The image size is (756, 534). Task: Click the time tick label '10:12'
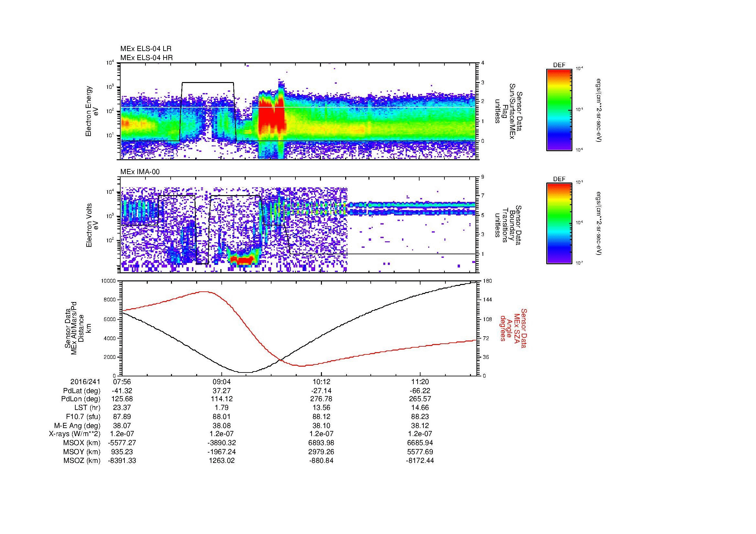321,382
